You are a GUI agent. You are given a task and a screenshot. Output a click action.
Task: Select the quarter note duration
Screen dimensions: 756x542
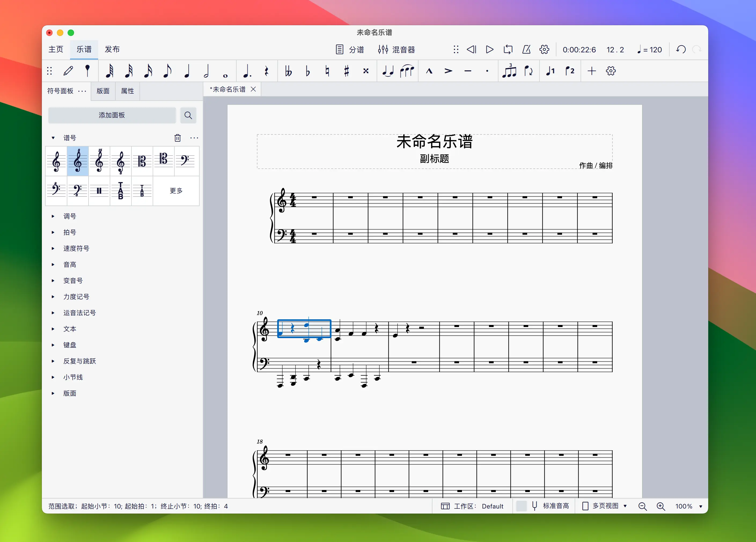pyautogui.click(x=187, y=71)
